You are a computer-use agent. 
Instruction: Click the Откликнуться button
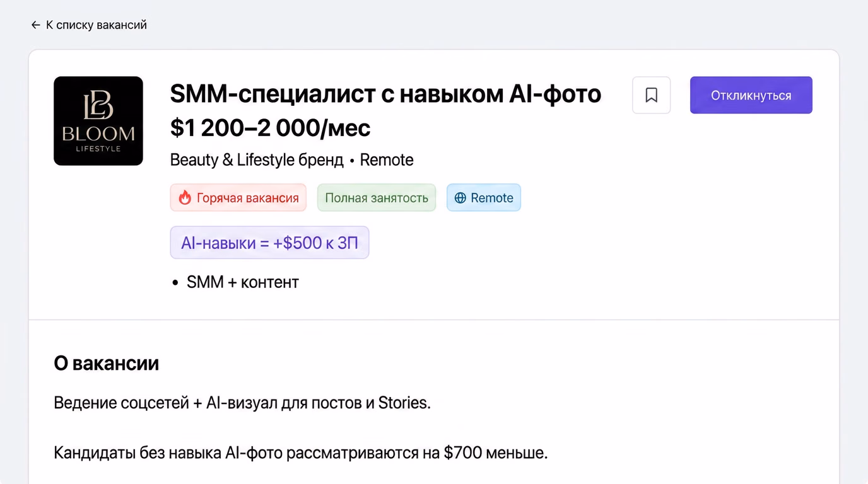pyautogui.click(x=751, y=95)
